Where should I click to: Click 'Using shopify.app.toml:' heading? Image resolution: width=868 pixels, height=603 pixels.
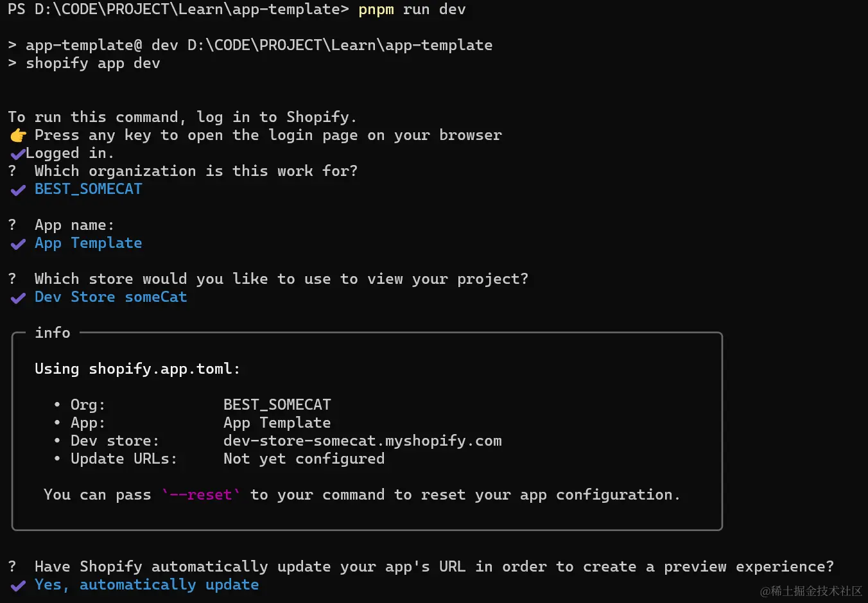coord(137,369)
